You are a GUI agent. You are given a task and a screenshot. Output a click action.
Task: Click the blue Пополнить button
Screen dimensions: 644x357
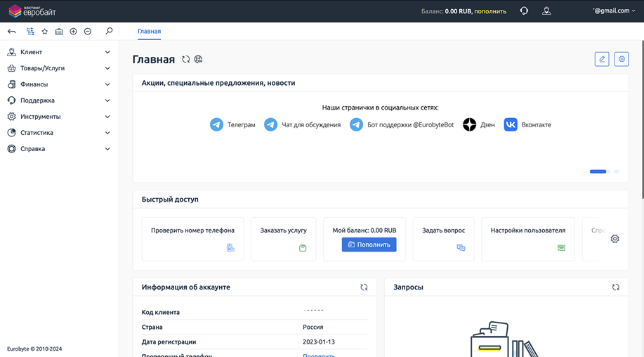369,245
